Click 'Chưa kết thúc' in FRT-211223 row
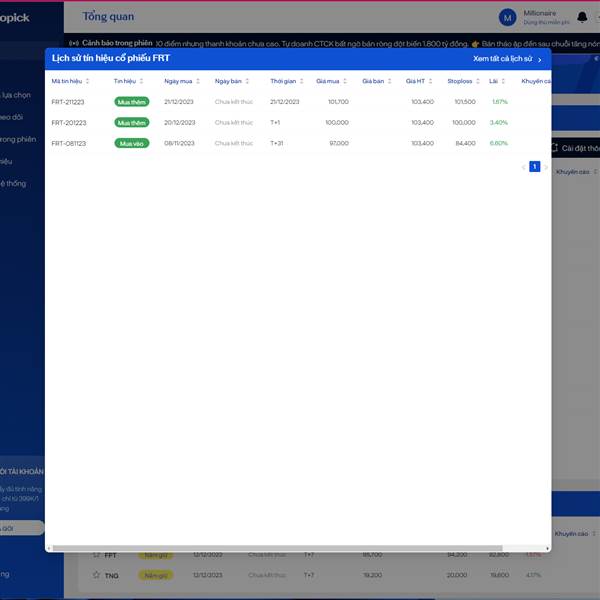Screen dimensions: 600x600 (x=234, y=102)
